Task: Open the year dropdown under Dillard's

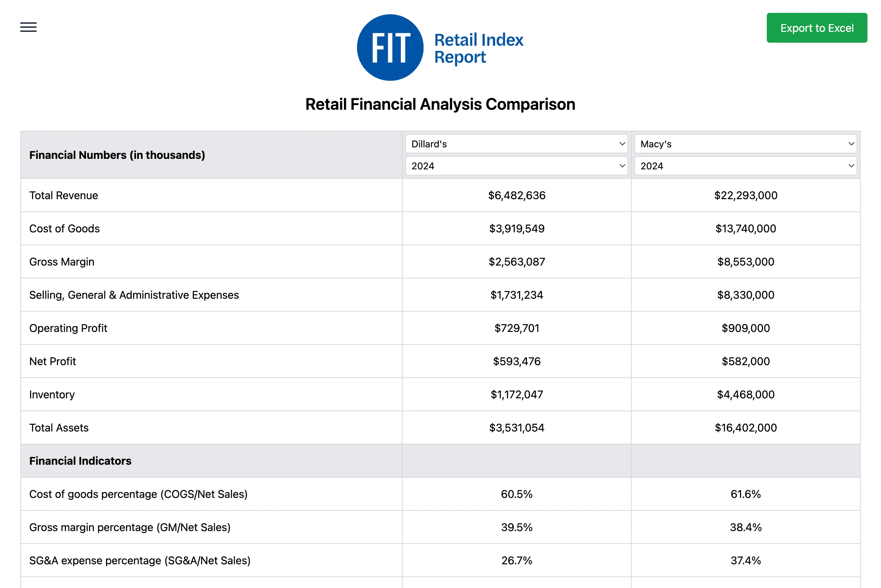Action: point(516,166)
